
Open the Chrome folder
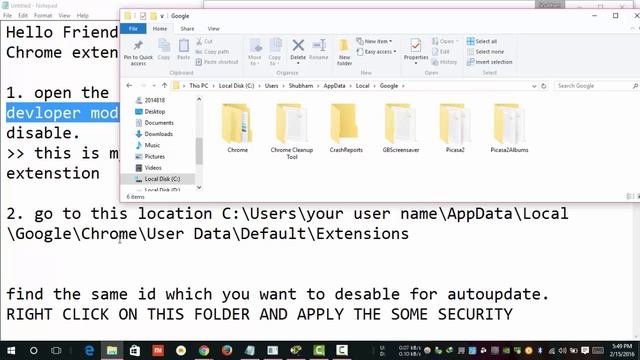[x=238, y=128]
